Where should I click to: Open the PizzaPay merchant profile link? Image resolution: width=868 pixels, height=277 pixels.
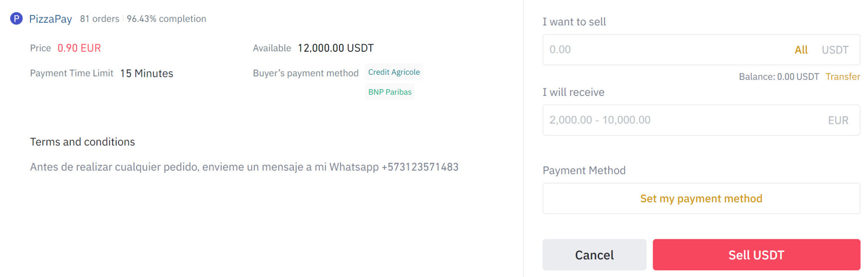click(50, 19)
